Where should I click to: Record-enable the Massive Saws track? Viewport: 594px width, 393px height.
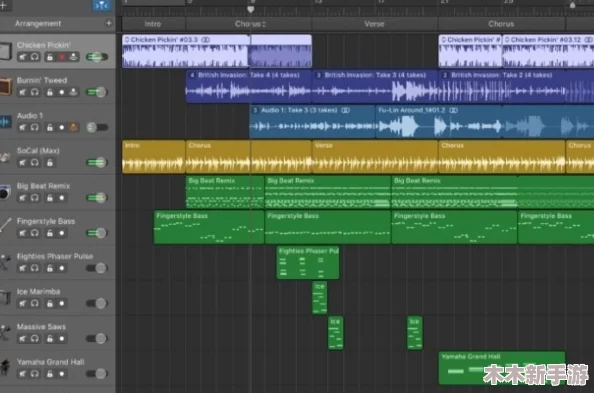[62, 339]
